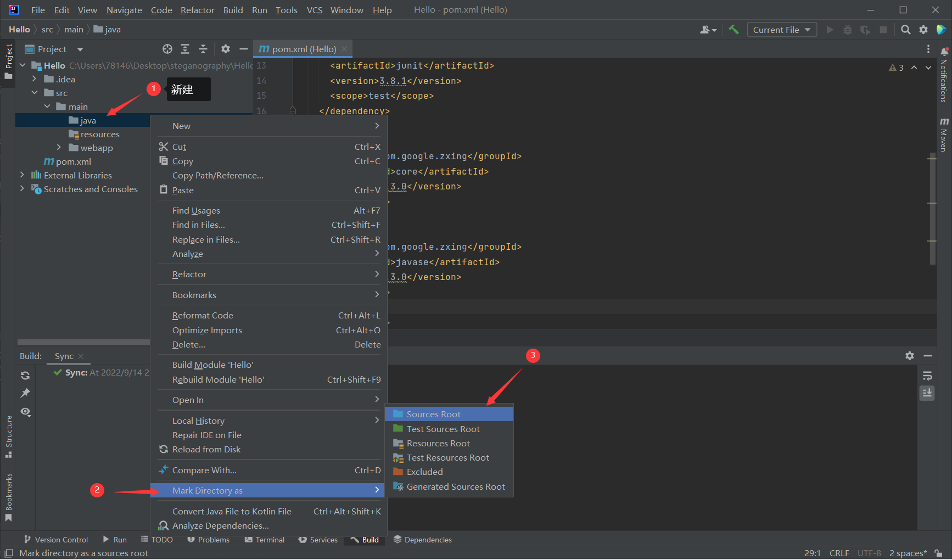Toggle the Bookmarks sidebar tool window
Image resolution: width=952 pixels, height=560 pixels.
coord(8,497)
